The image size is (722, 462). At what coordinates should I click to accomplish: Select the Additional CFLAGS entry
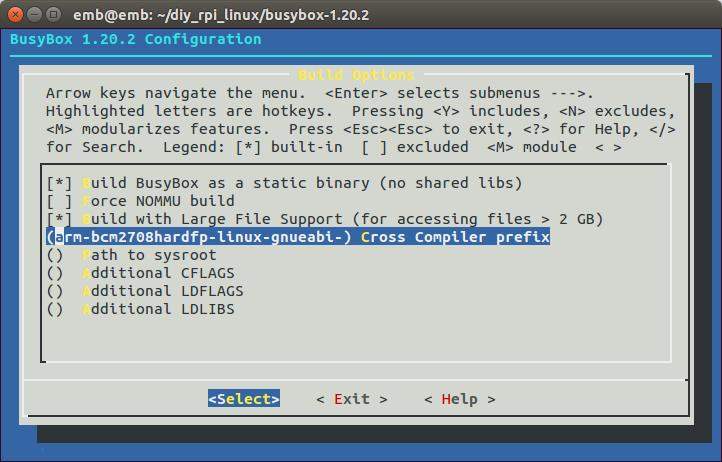pyautogui.click(x=140, y=273)
